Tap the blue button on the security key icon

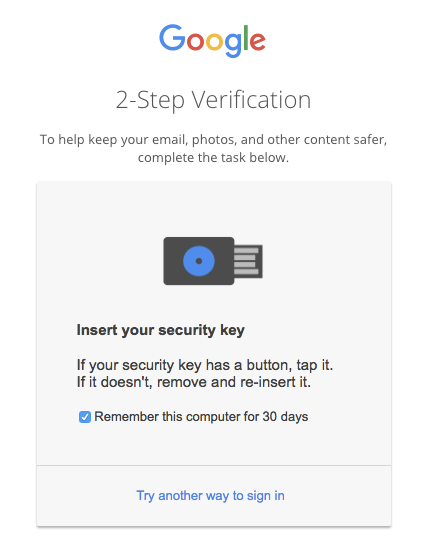click(x=199, y=261)
